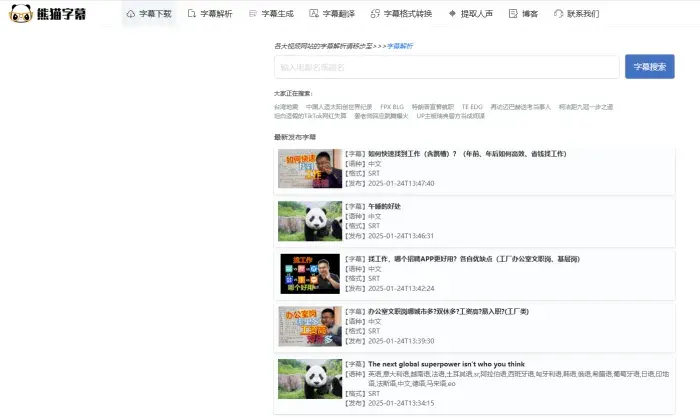The image size is (700, 417).
Task: Open thumbnail for 如何快速找到工作 subtitle
Action: click(x=310, y=169)
